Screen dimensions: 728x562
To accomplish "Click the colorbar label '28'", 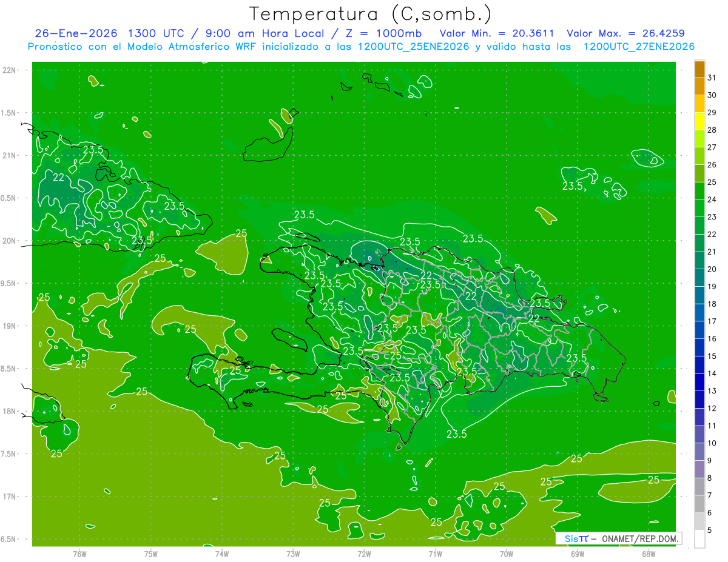I will [x=712, y=130].
